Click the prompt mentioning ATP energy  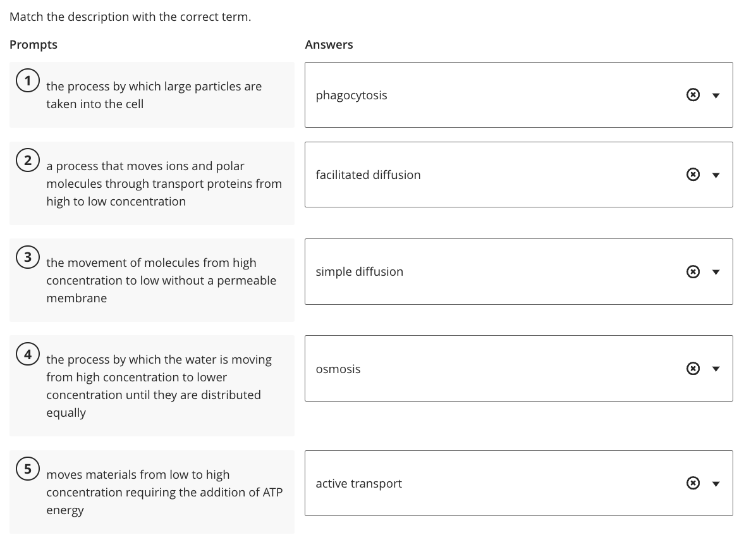(152, 491)
